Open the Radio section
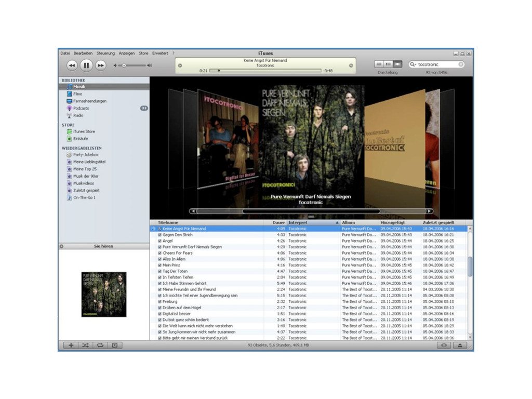Image resolution: width=532 pixels, height=399 pixels. 78,115
